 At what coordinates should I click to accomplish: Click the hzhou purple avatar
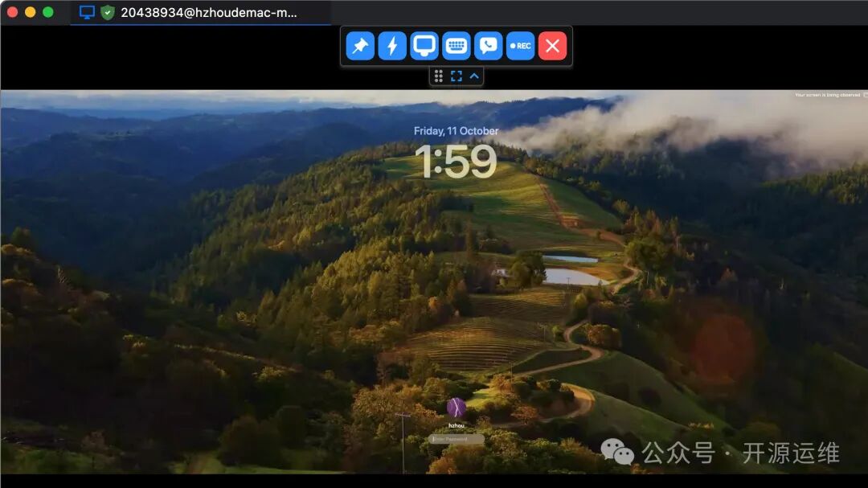(x=456, y=406)
